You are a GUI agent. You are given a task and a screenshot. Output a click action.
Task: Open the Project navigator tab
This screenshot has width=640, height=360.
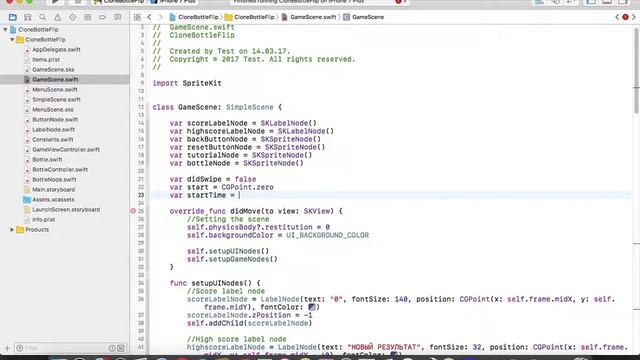pos(13,17)
